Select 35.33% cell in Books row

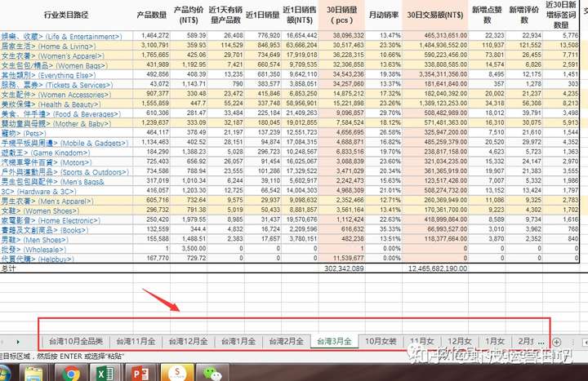[x=384, y=229]
